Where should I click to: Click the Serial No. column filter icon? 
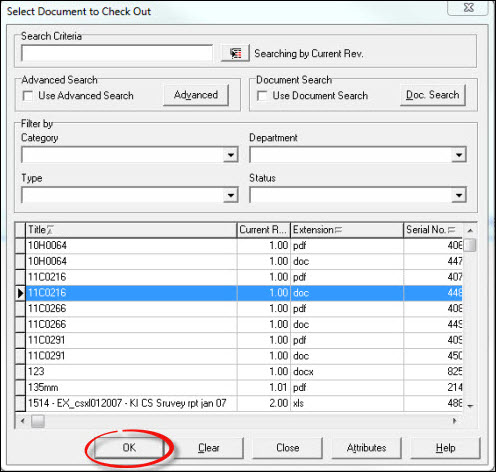click(451, 230)
